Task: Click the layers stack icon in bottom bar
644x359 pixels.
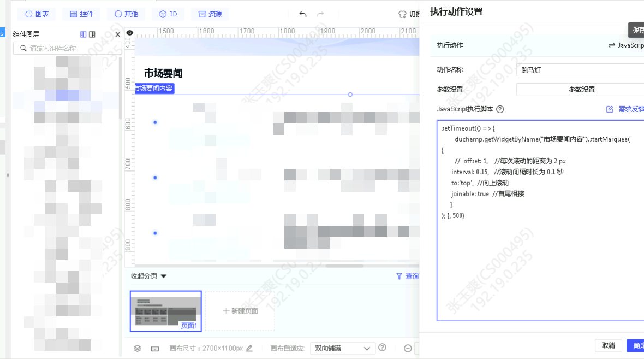Action: point(138,348)
